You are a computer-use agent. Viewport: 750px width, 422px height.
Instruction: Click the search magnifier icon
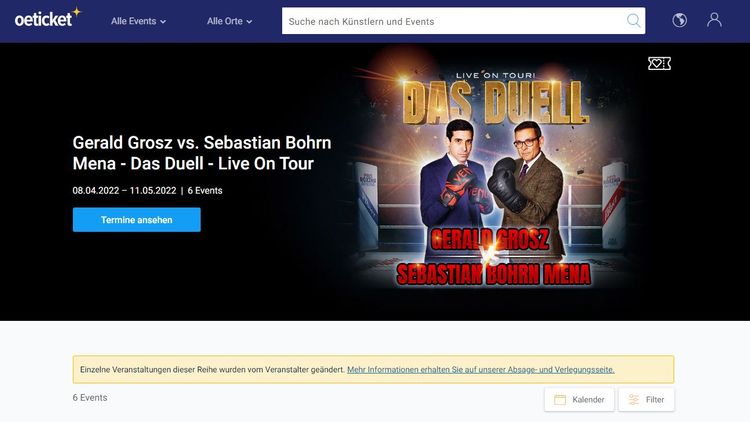633,21
